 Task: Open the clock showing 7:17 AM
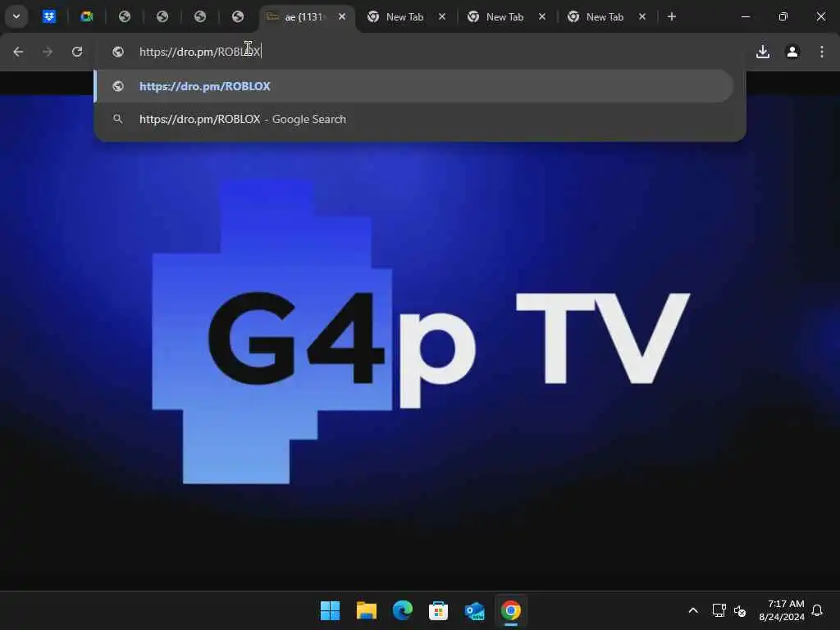(782, 610)
